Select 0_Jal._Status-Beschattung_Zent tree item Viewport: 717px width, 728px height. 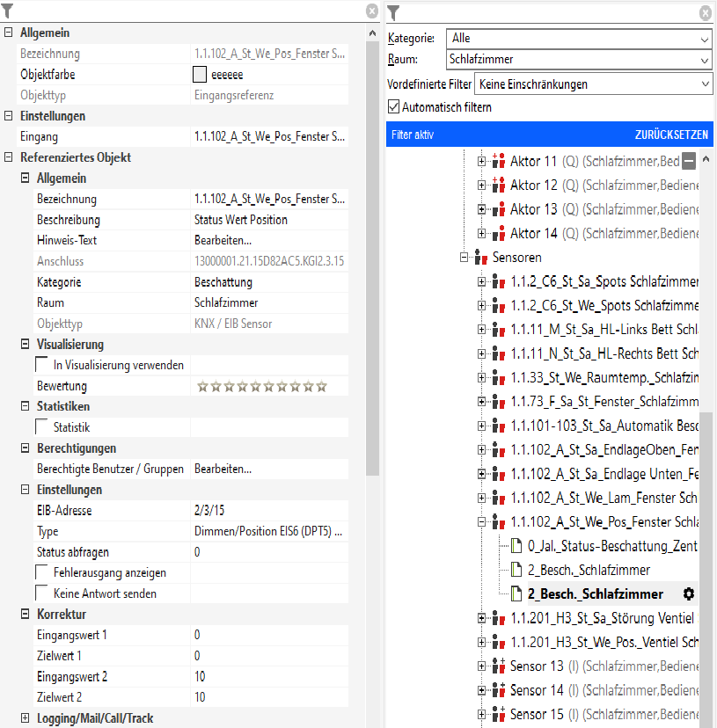612,546
